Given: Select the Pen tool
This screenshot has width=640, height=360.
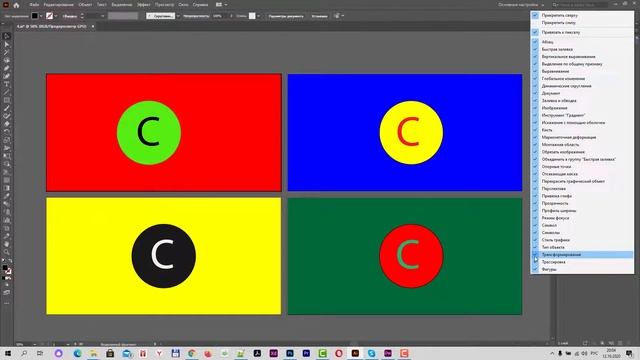Looking at the screenshot, I should [x=7, y=68].
